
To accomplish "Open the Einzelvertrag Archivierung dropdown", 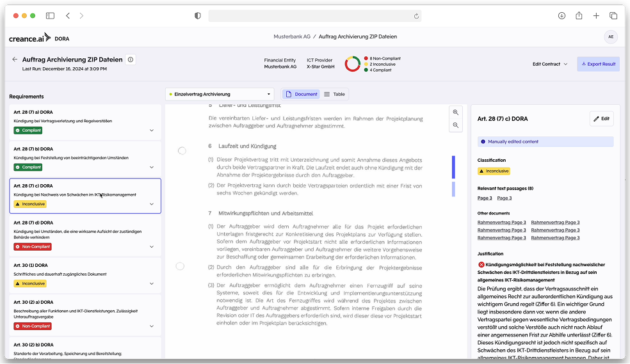I will 220,94.
